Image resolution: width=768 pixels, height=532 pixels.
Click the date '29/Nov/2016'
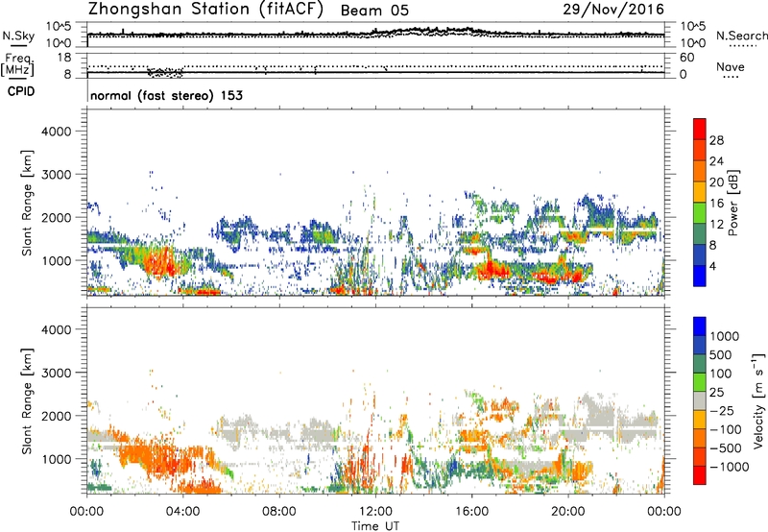point(613,10)
